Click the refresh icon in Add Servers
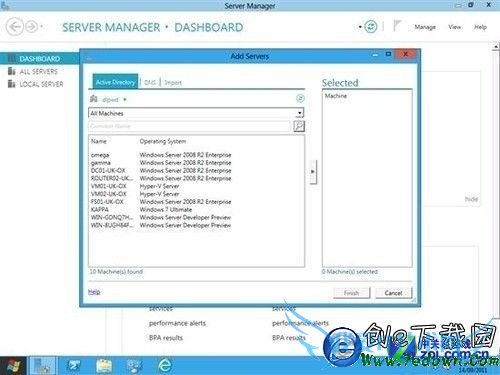This screenshot has width=500, height=375. point(300,98)
